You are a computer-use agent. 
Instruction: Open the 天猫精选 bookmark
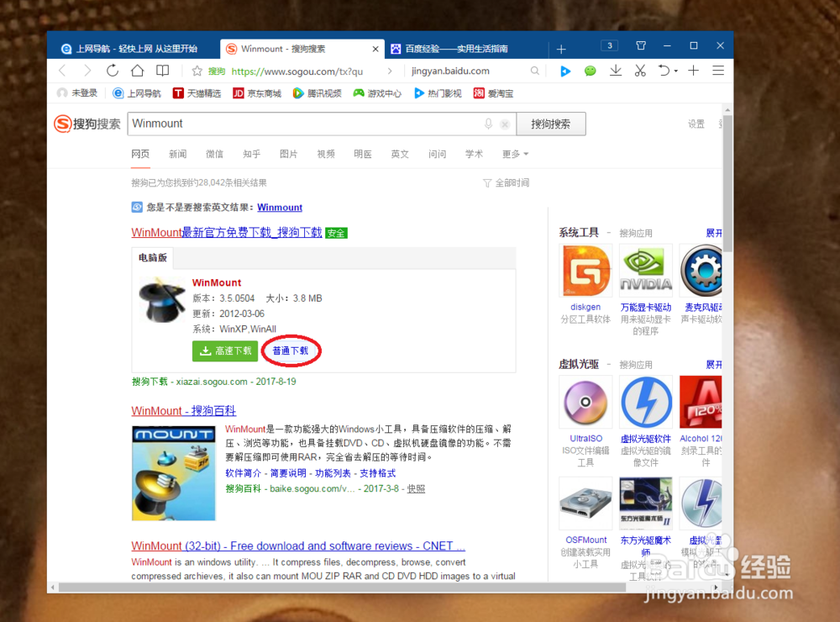197,93
